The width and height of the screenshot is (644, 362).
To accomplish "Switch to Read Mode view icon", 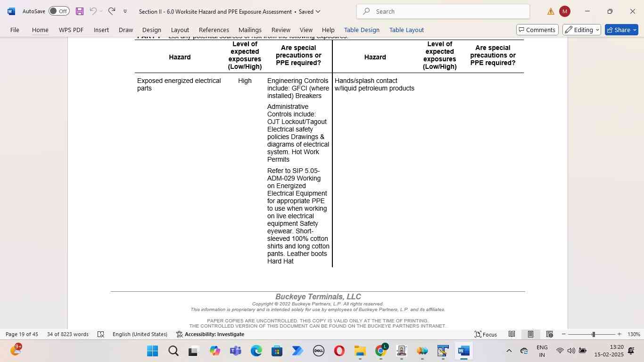I will point(512,334).
